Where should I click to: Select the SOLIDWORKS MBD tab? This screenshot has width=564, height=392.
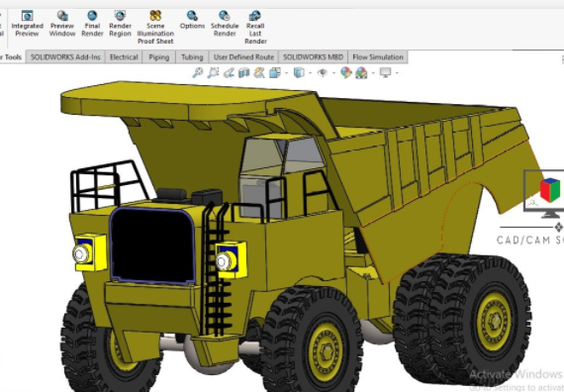313,56
